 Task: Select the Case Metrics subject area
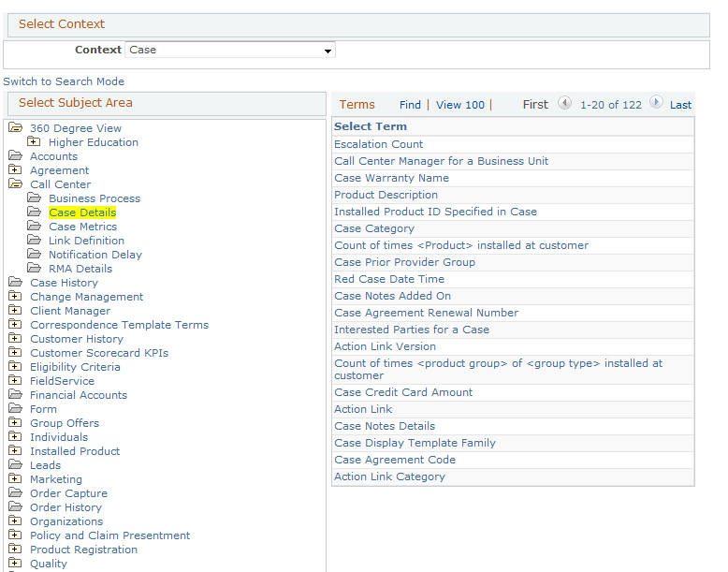83,227
